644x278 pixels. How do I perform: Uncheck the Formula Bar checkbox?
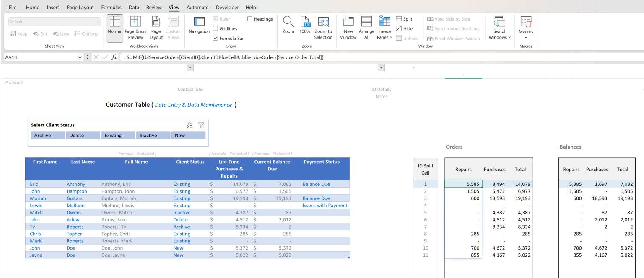[x=216, y=38]
